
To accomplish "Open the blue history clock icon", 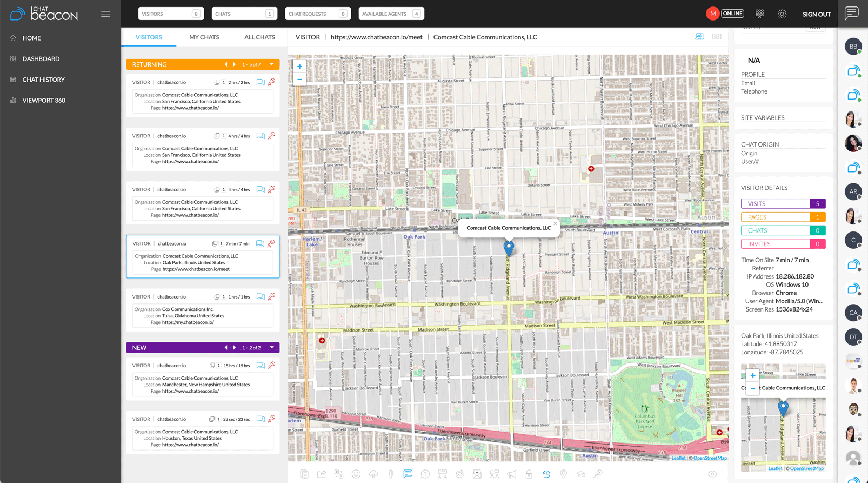I will point(546,474).
